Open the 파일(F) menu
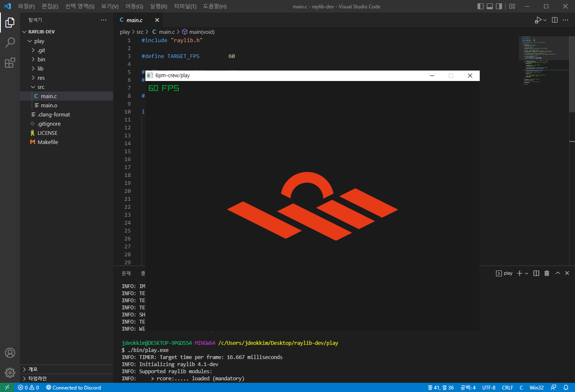 (26, 6)
